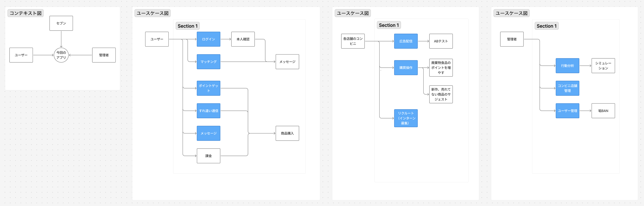Select the "セブン" box in context diagram
Screen dimensions: 644x206
pyautogui.click(x=61, y=23)
